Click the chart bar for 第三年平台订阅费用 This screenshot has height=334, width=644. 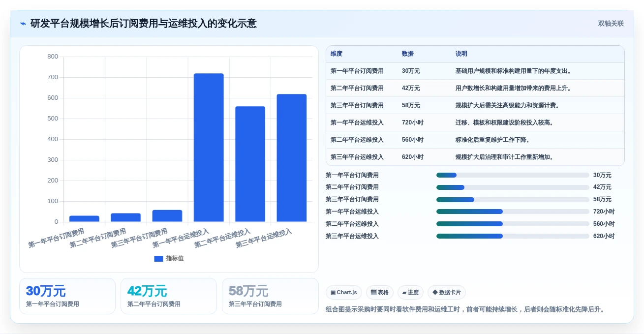[x=167, y=216]
